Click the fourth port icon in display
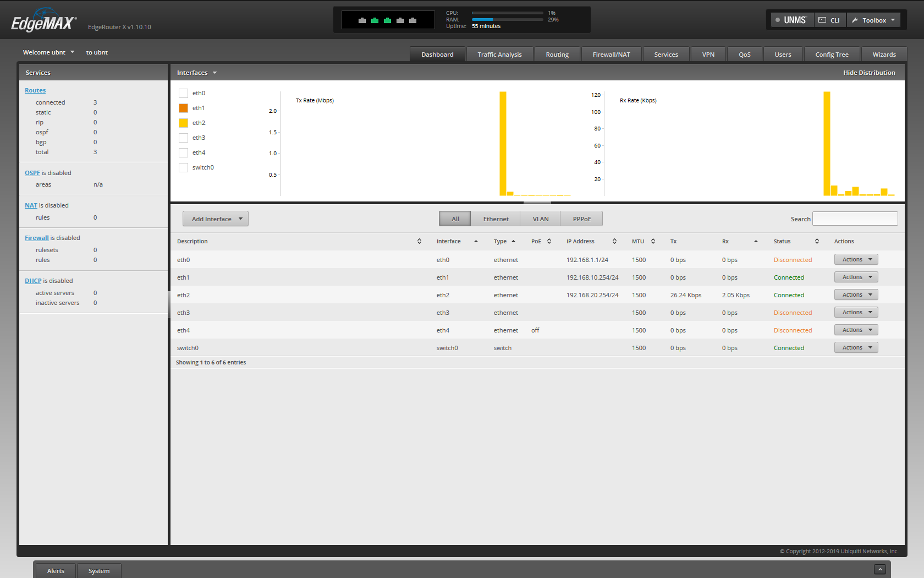924x578 pixels. point(400,20)
